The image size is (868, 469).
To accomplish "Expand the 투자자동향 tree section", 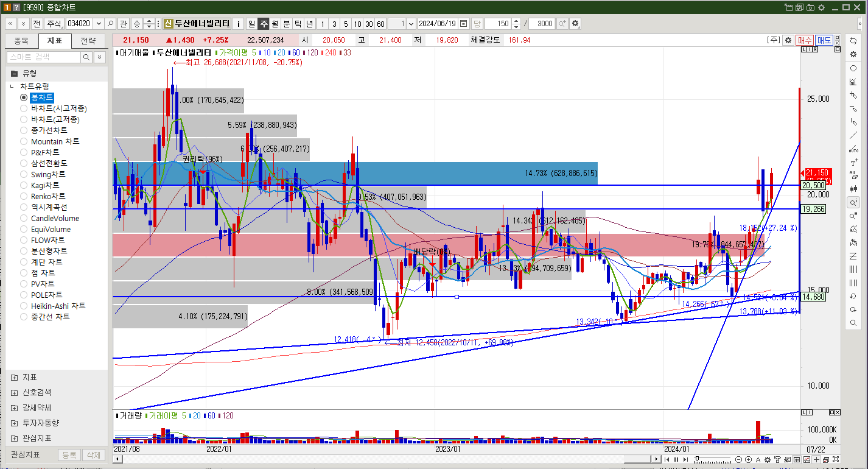I will [x=14, y=423].
